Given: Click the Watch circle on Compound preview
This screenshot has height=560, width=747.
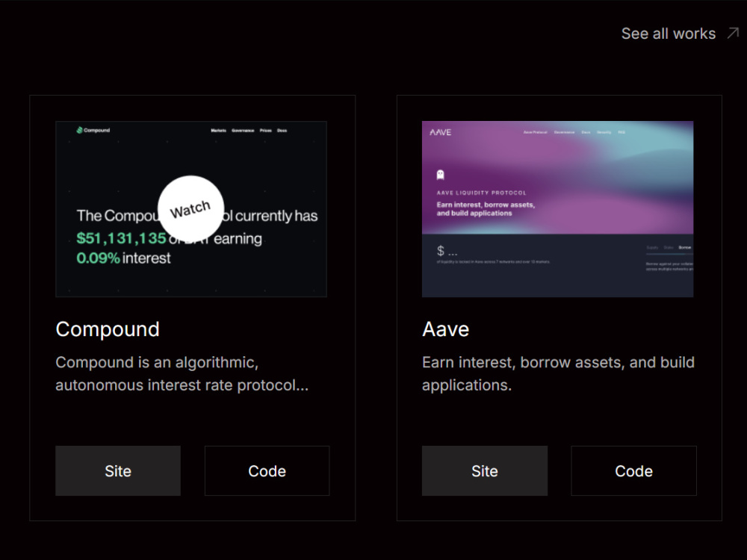Looking at the screenshot, I should (190, 208).
